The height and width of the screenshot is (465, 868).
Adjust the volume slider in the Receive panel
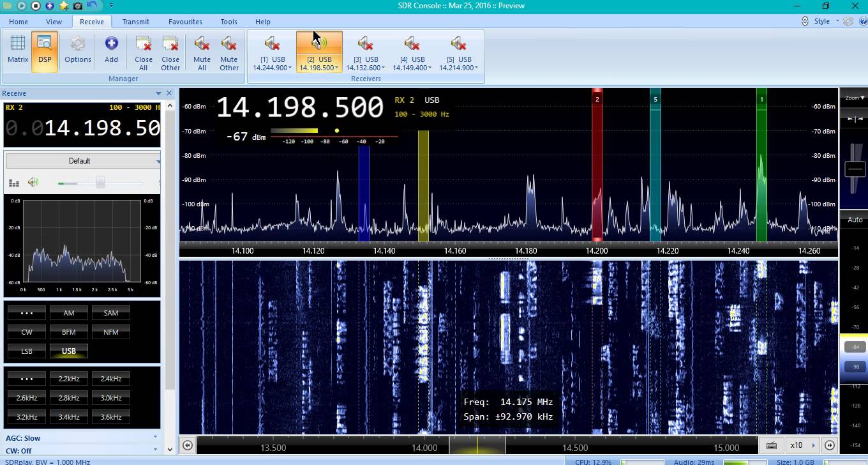point(100,182)
